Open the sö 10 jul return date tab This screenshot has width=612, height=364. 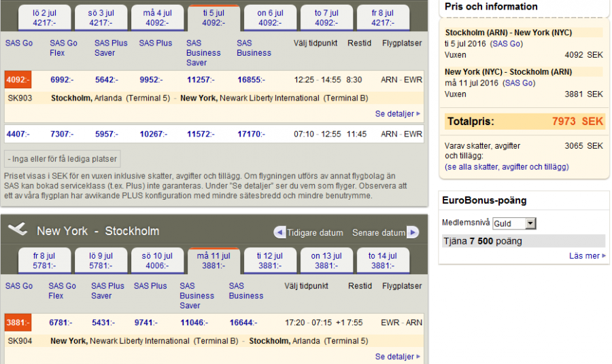click(x=158, y=261)
